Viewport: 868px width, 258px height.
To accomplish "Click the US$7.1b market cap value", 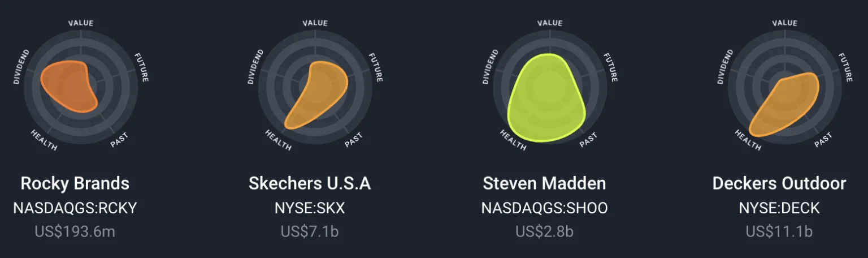I will click(310, 231).
